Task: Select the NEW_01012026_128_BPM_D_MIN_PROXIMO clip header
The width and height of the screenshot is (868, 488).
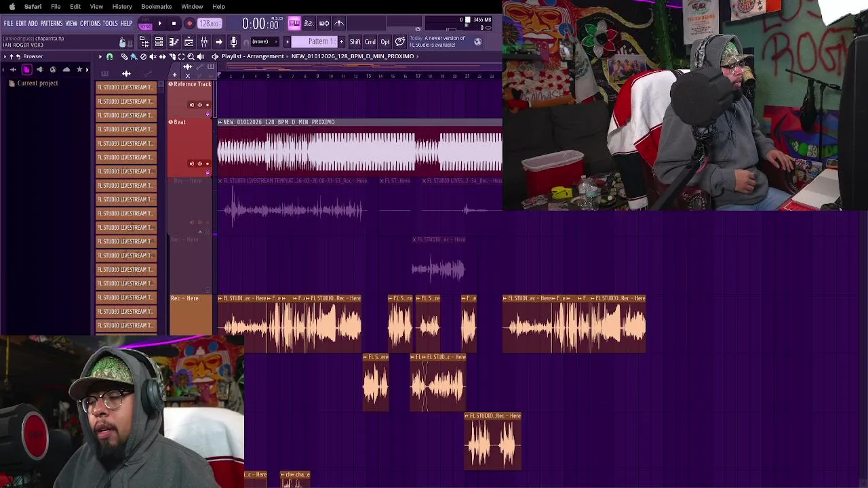Action: (x=359, y=122)
